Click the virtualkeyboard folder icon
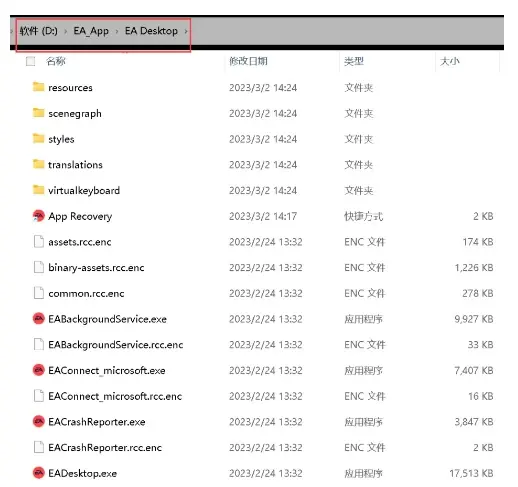 click(x=38, y=190)
